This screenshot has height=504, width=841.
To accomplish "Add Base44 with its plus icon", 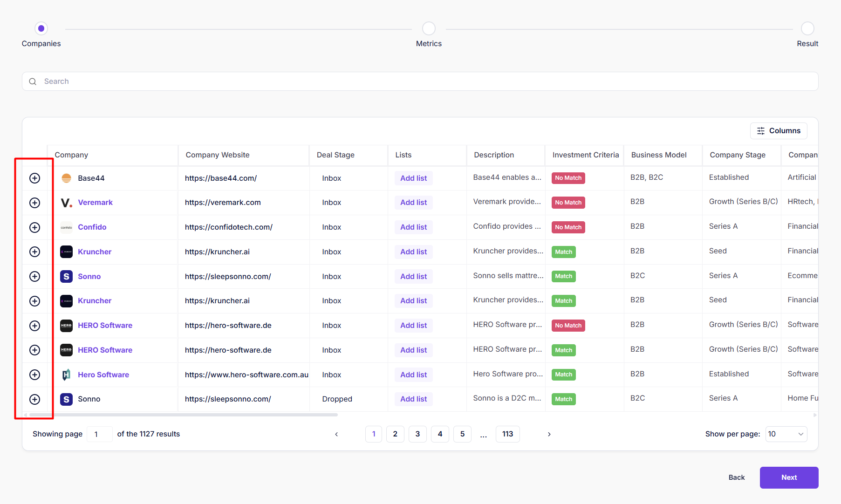I will (34, 178).
